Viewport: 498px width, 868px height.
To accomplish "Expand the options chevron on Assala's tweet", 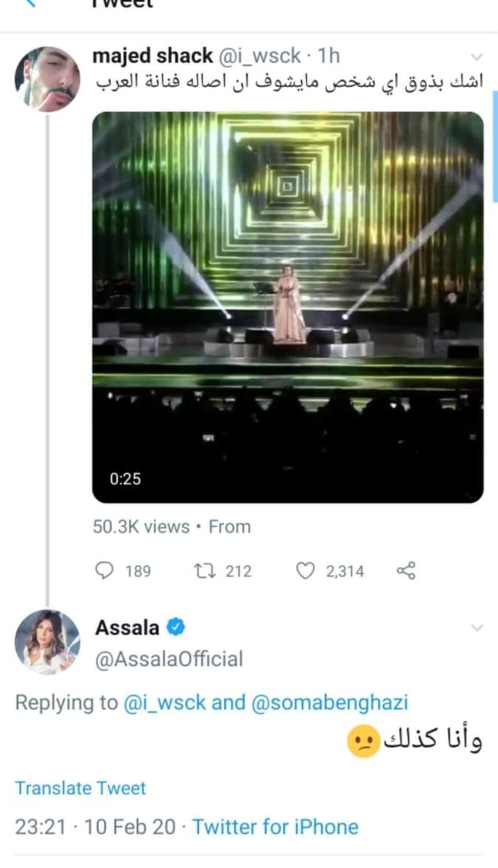I will click(x=477, y=628).
